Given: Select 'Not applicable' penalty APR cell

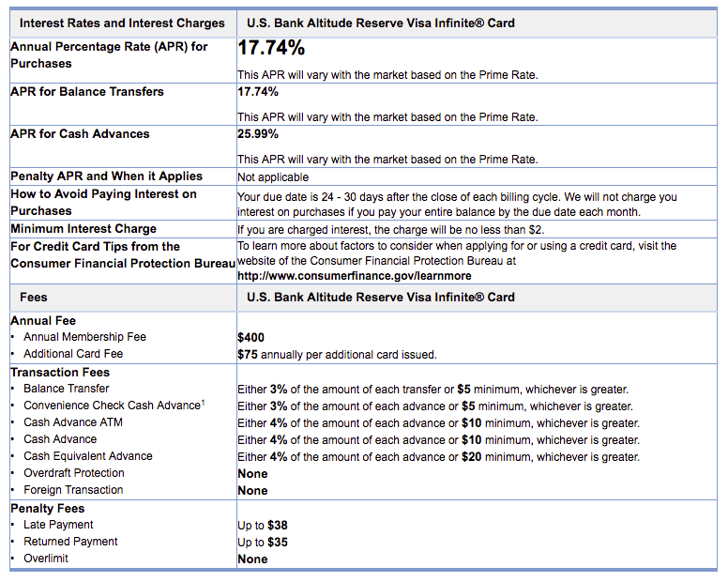Looking at the screenshot, I should coord(273,177).
